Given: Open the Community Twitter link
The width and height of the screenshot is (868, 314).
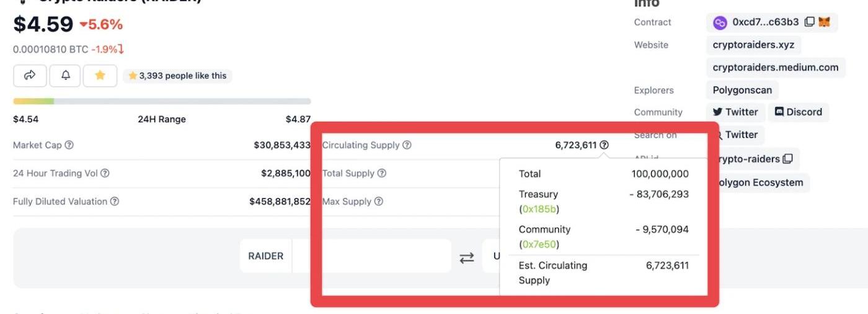Looking at the screenshot, I should coord(735,112).
